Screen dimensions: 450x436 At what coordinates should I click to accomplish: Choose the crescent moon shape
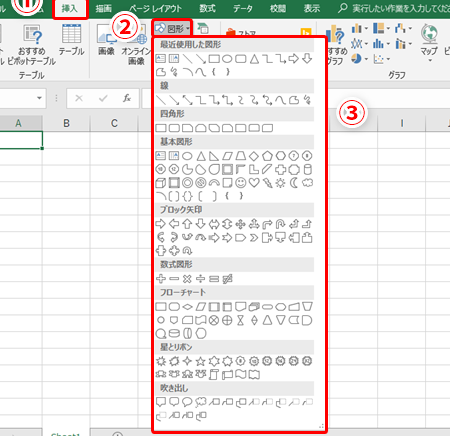pyautogui.click(x=294, y=183)
